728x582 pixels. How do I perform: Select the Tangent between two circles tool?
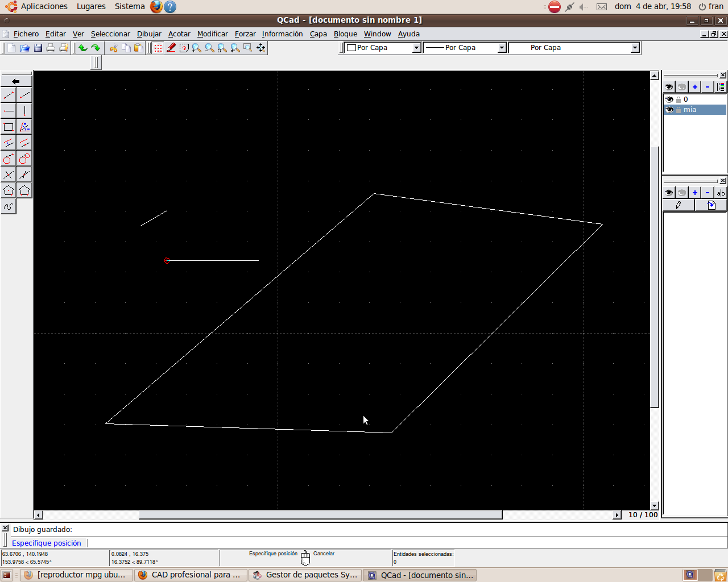pyautogui.click(x=24, y=159)
